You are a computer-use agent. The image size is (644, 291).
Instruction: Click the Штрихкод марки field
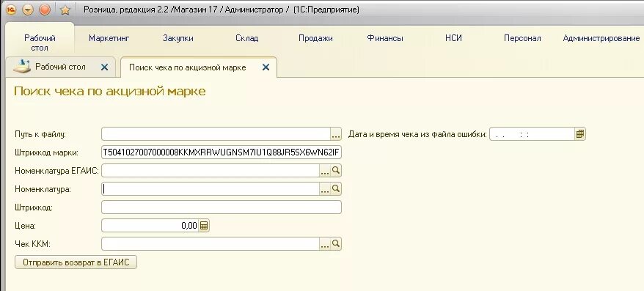pyautogui.click(x=222, y=152)
